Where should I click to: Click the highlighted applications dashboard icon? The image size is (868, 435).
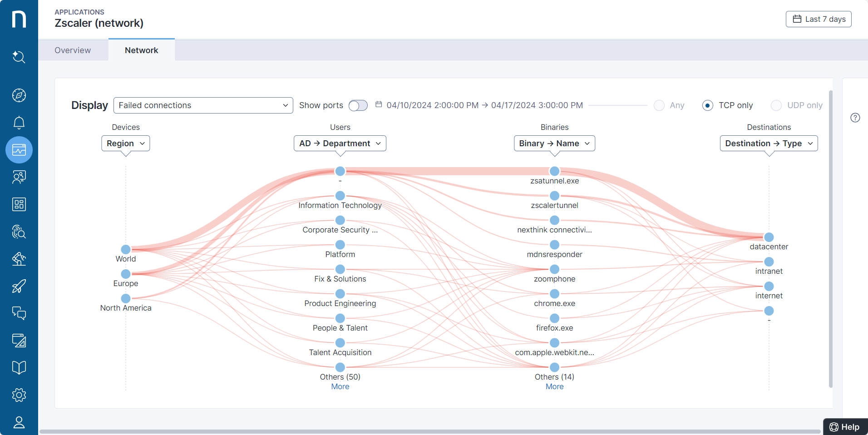(x=19, y=149)
